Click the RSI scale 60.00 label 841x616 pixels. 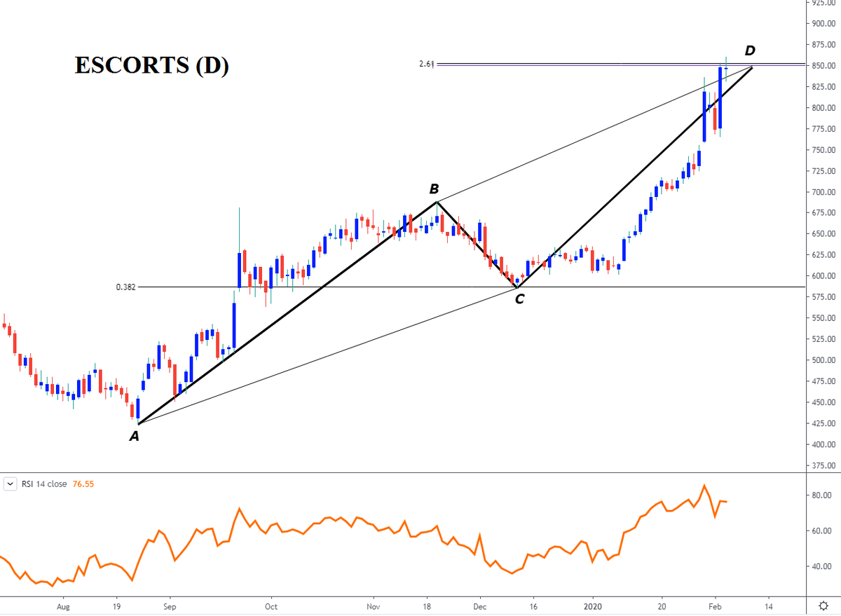click(821, 531)
